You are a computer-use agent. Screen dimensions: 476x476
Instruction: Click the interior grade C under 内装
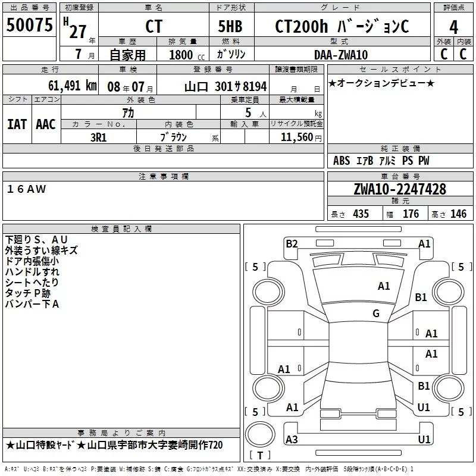click(x=463, y=54)
